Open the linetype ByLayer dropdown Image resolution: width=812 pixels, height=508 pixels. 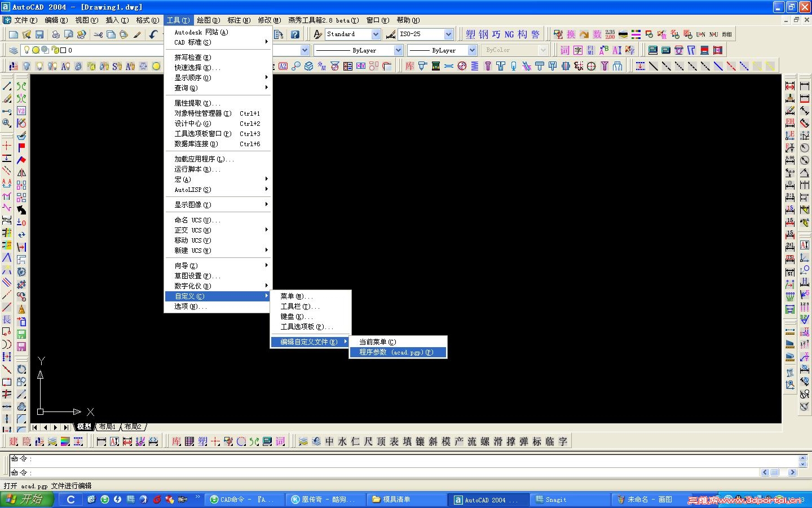coord(398,50)
